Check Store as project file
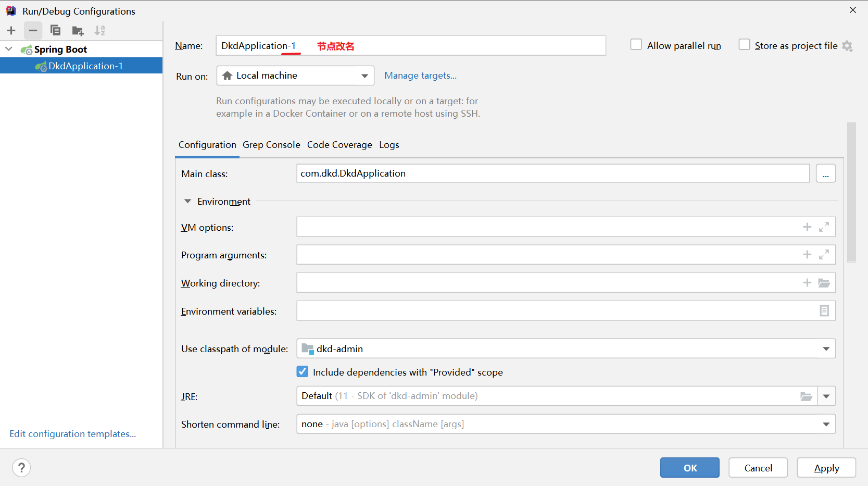The height and width of the screenshot is (486, 868). tap(744, 45)
